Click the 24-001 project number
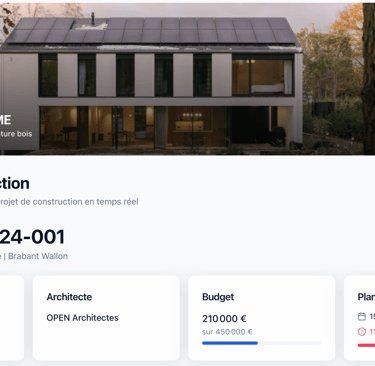 (32, 237)
